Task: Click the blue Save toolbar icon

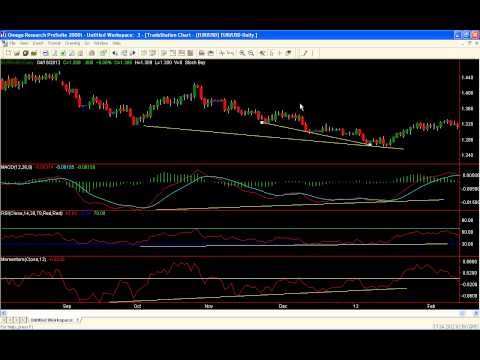Action: click(45, 53)
